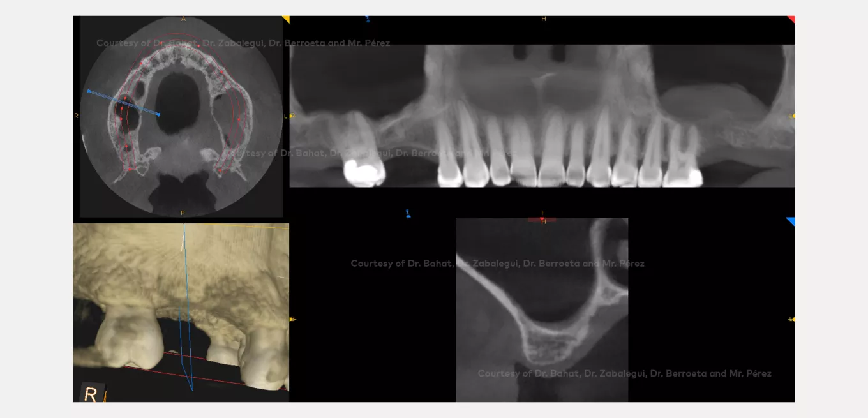
Task: Click the posterior 'P' orientation label
Action: pyautogui.click(x=183, y=213)
